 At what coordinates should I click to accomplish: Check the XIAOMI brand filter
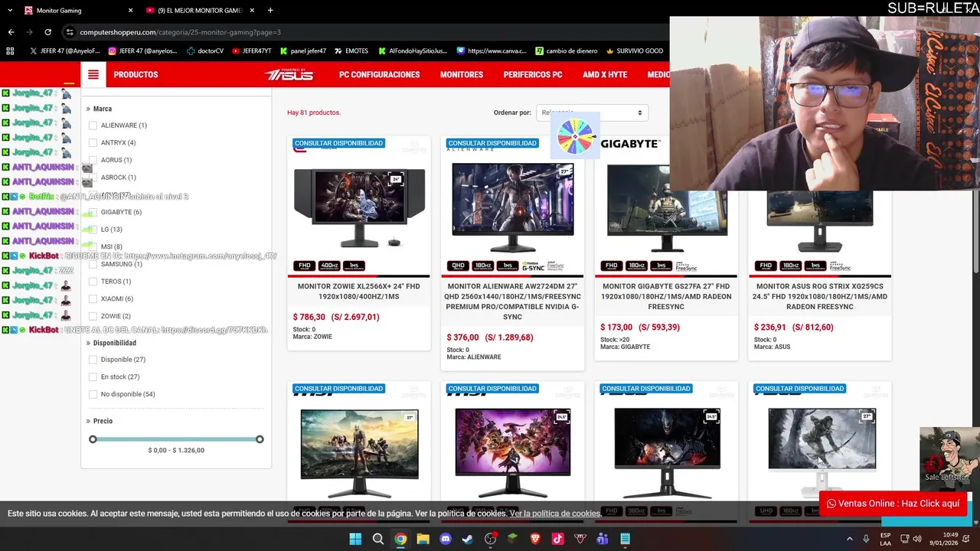click(93, 299)
